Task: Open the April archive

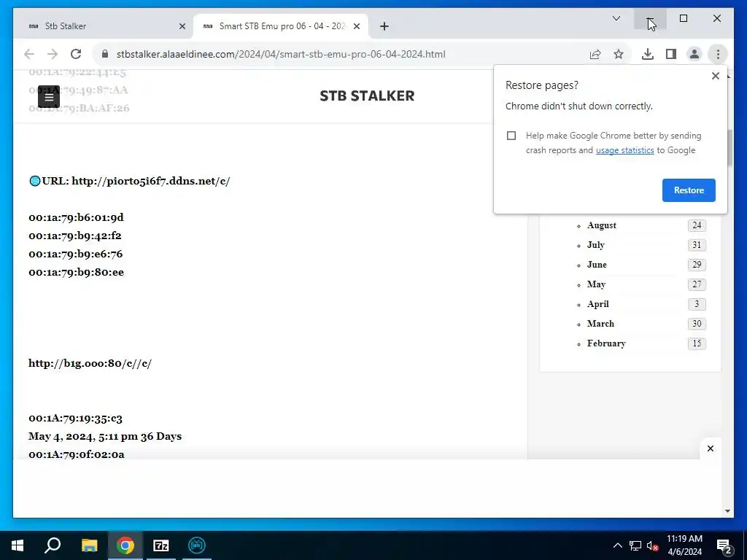Action: coord(598,304)
